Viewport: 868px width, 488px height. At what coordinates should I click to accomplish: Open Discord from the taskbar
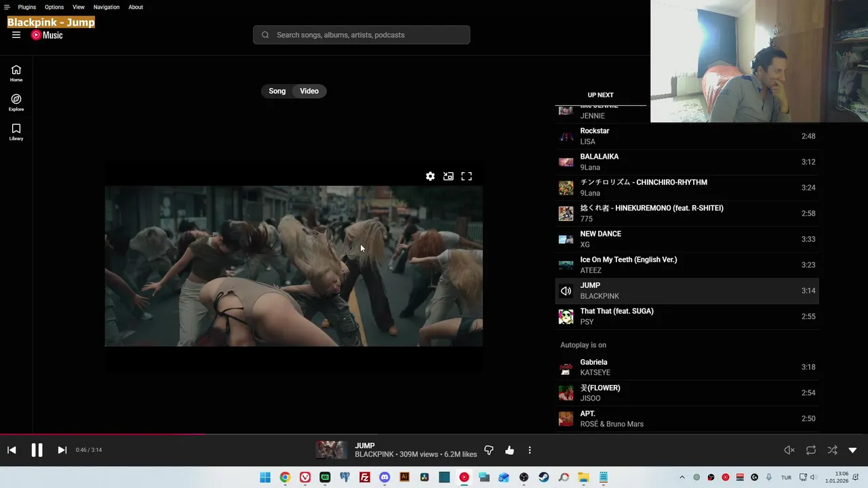384,477
